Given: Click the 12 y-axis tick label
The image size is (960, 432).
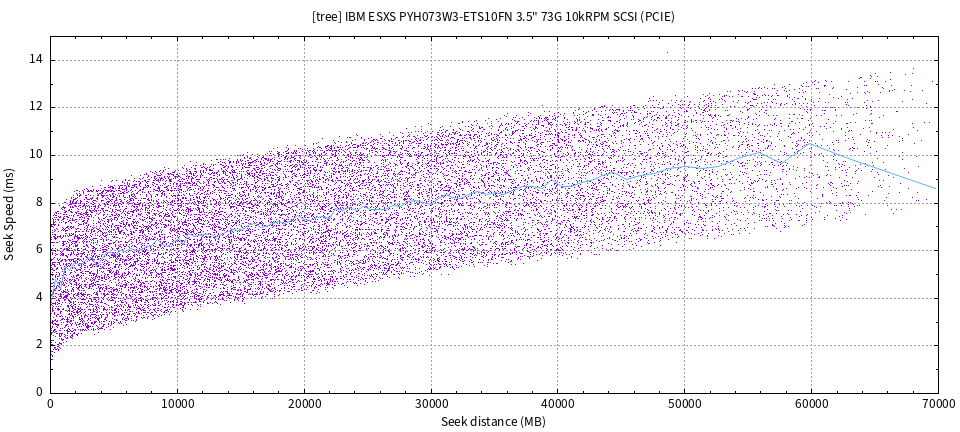Looking at the screenshot, I should point(35,107).
